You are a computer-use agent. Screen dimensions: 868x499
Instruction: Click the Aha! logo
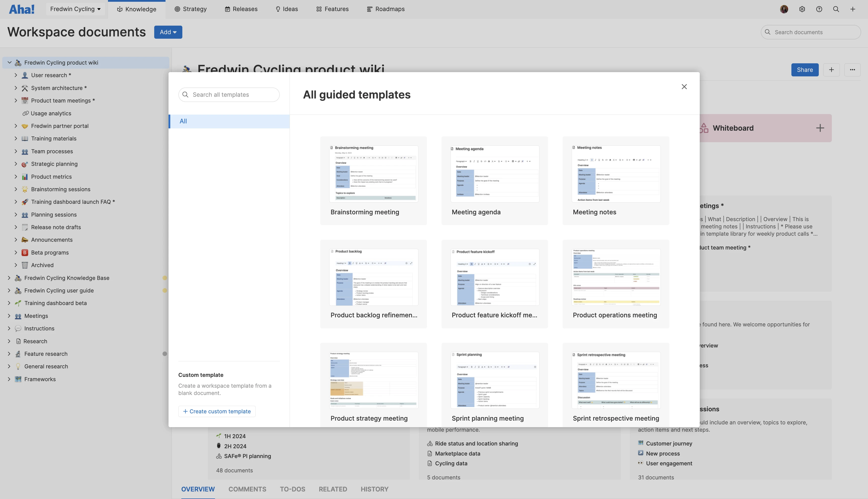tap(22, 9)
